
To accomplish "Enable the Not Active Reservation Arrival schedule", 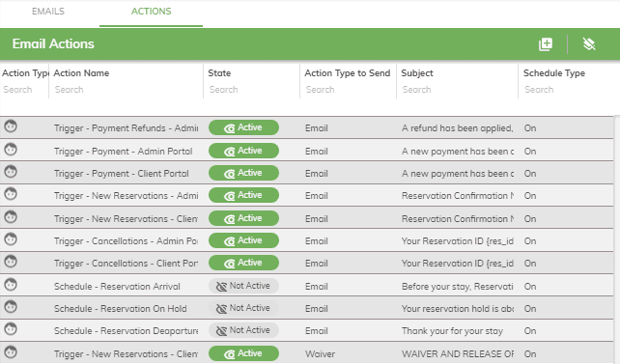I will [x=243, y=286].
